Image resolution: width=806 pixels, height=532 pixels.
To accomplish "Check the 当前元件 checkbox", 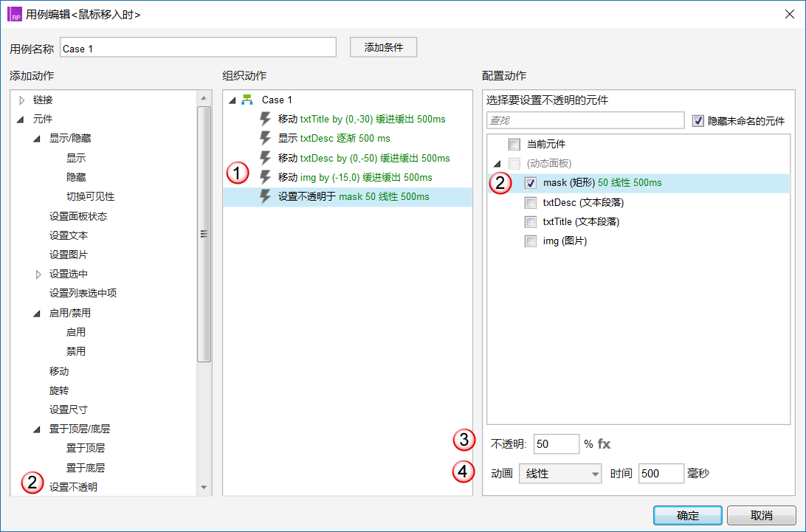I will 514,144.
